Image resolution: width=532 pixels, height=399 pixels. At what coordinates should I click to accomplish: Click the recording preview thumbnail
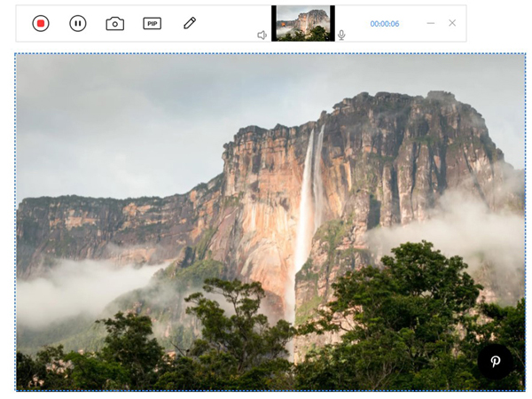tap(302, 23)
